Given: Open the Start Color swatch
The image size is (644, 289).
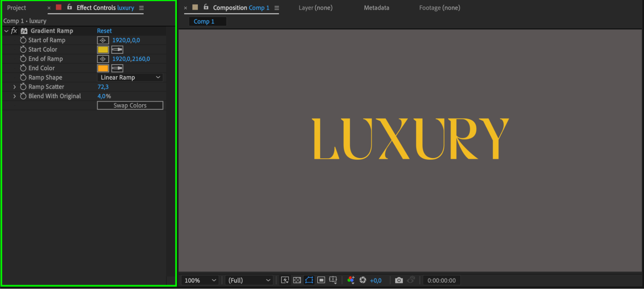Looking at the screenshot, I should coord(103,50).
